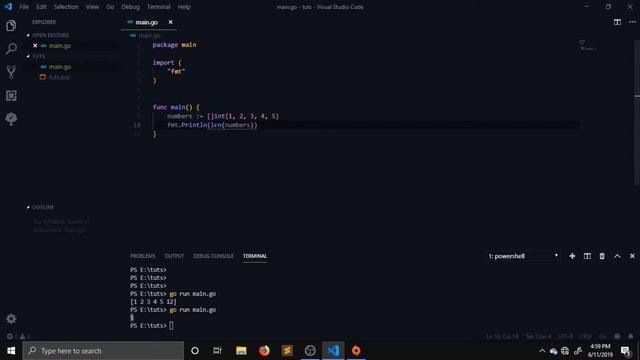Select main.go in Open Editors list
The width and height of the screenshot is (640, 360).
coord(60,46)
